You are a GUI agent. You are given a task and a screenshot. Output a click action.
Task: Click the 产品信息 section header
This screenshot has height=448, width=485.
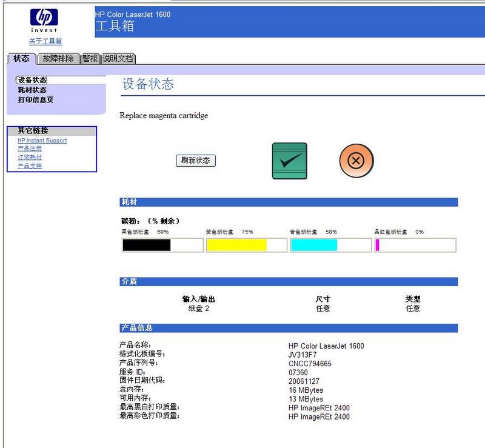[x=289, y=328]
